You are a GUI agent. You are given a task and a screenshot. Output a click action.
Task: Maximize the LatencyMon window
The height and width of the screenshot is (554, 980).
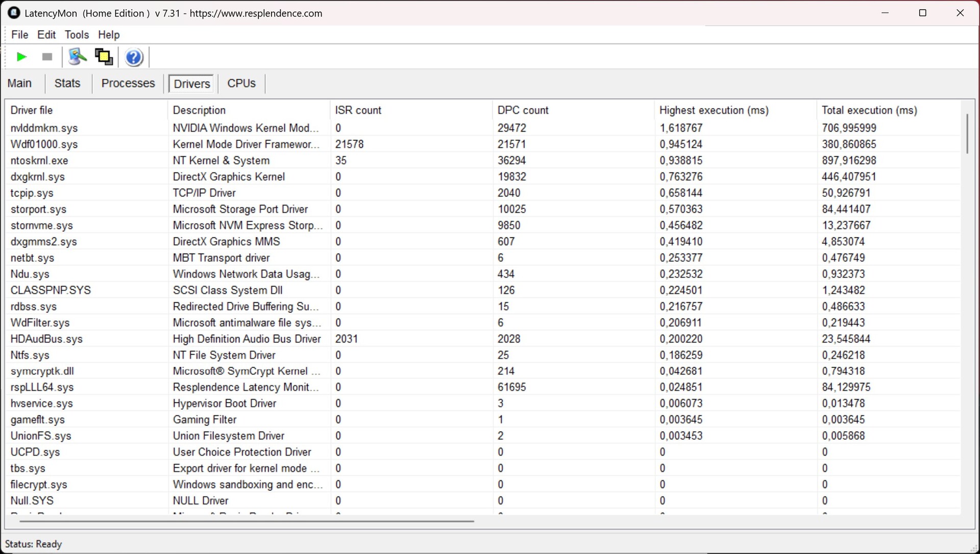click(x=922, y=13)
